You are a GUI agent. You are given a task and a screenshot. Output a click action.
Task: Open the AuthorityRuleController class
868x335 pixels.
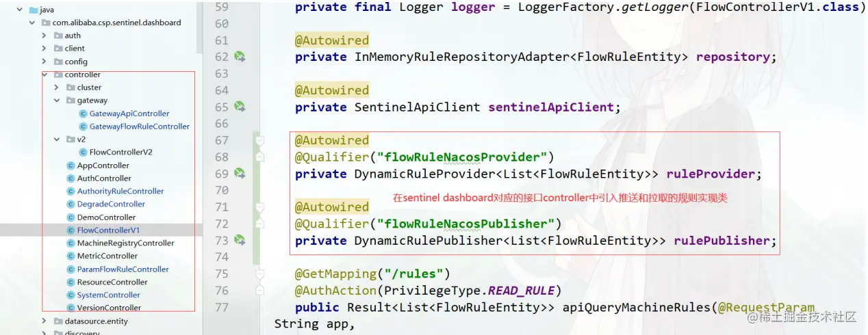point(120,191)
